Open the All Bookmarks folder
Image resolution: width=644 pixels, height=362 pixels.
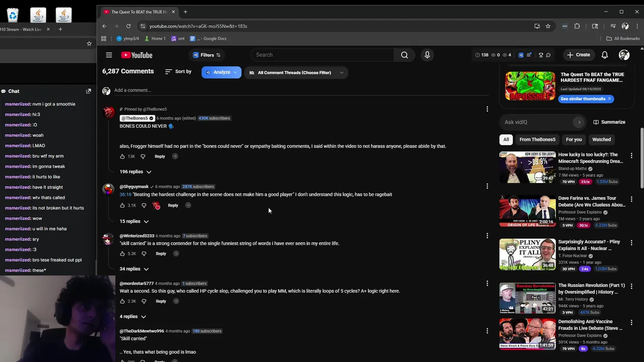coord(623,38)
